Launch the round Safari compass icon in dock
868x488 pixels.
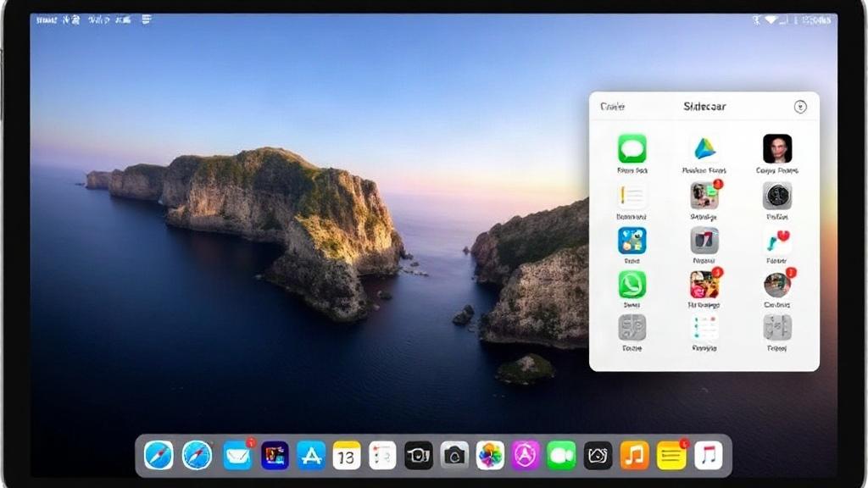(x=197, y=455)
